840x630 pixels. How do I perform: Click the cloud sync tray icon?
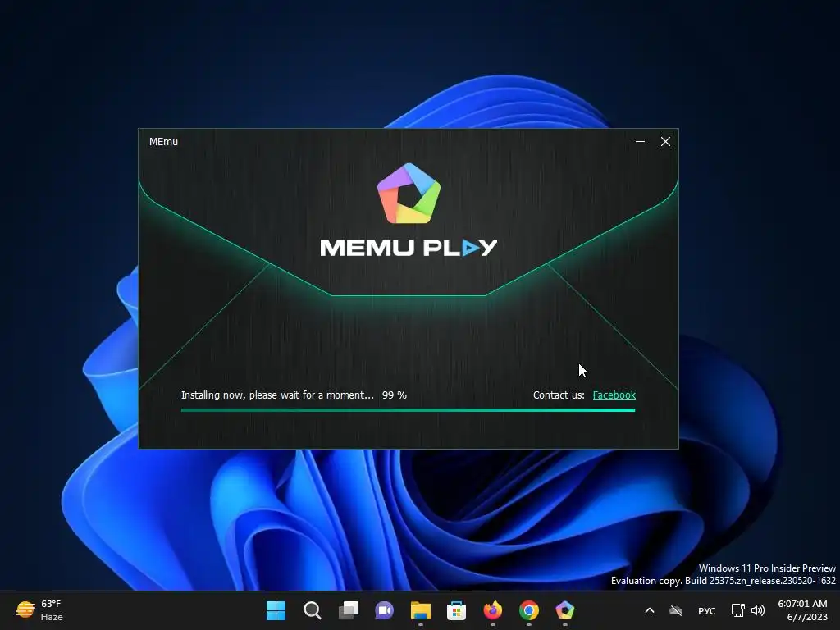click(676, 610)
